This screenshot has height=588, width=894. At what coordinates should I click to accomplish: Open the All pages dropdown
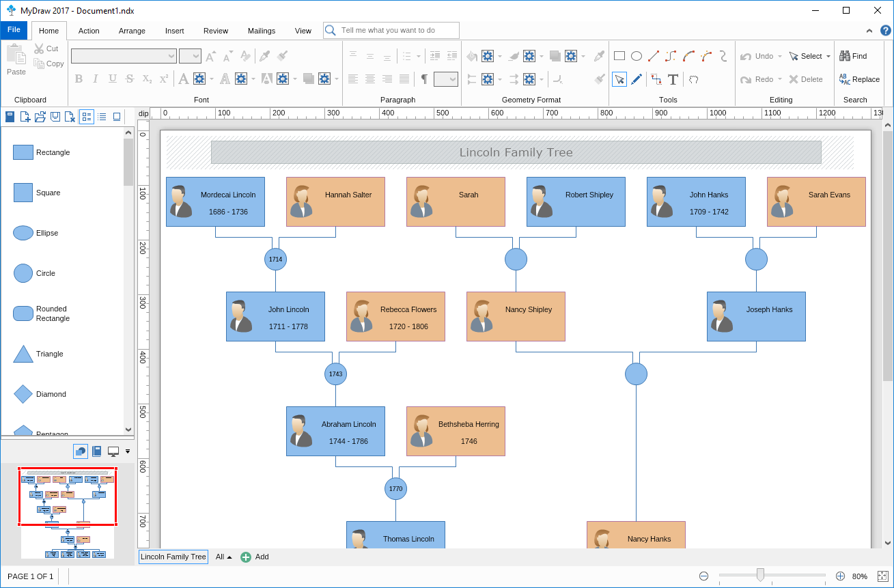coord(224,557)
